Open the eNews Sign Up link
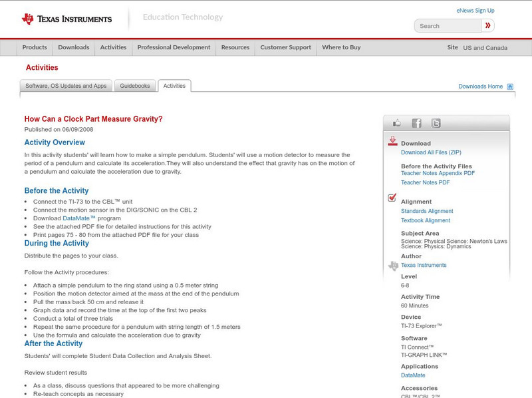This screenshot has width=532, height=398. (475, 11)
